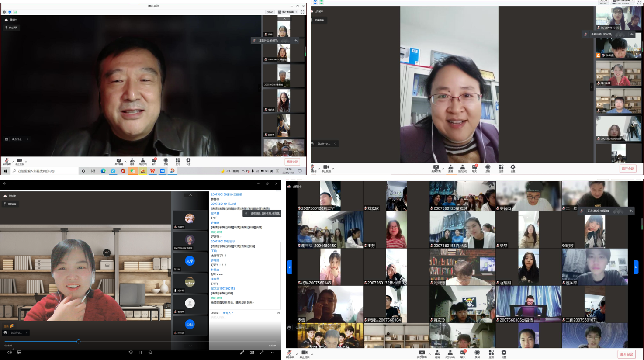Open the 所有人 recipient dropdown in chat
Viewport: 644px width, 360px height.
click(228, 313)
